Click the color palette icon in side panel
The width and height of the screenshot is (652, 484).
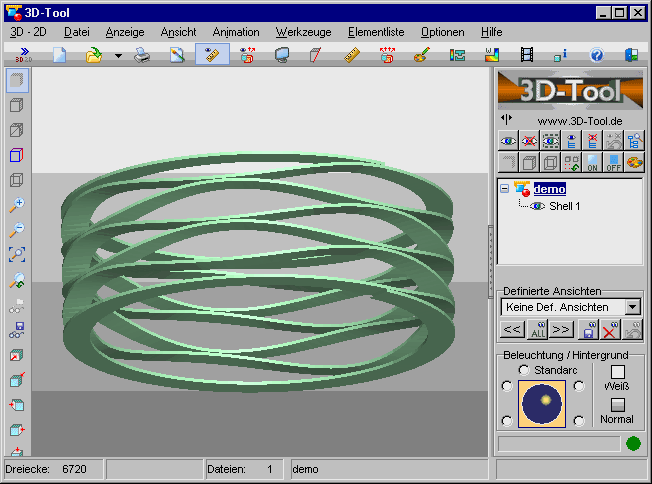pos(634,162)
